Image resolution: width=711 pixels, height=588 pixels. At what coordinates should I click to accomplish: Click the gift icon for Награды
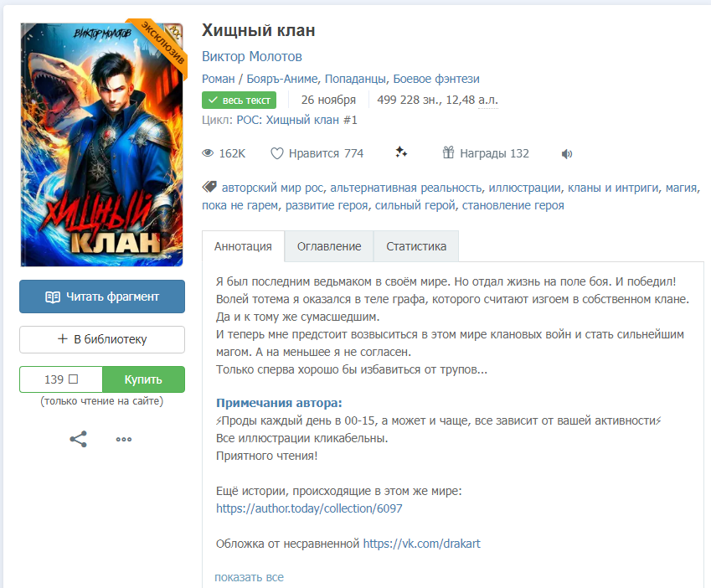pos(448,152)
